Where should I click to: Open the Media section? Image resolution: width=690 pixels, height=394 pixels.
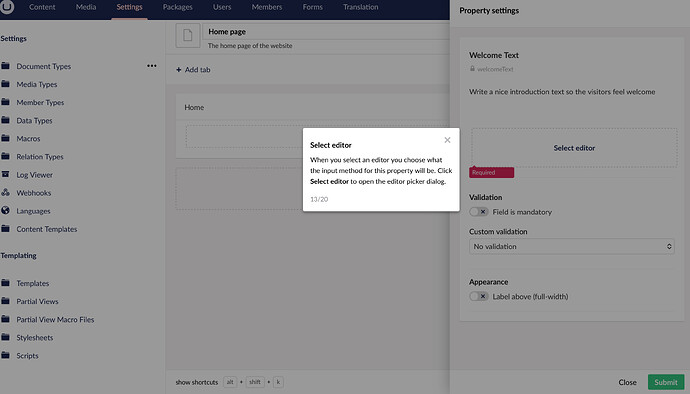[86, 7]
